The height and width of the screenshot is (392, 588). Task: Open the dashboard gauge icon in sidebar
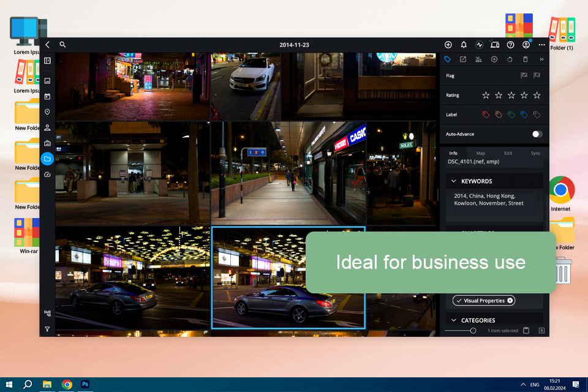click(x=47, y=175)
